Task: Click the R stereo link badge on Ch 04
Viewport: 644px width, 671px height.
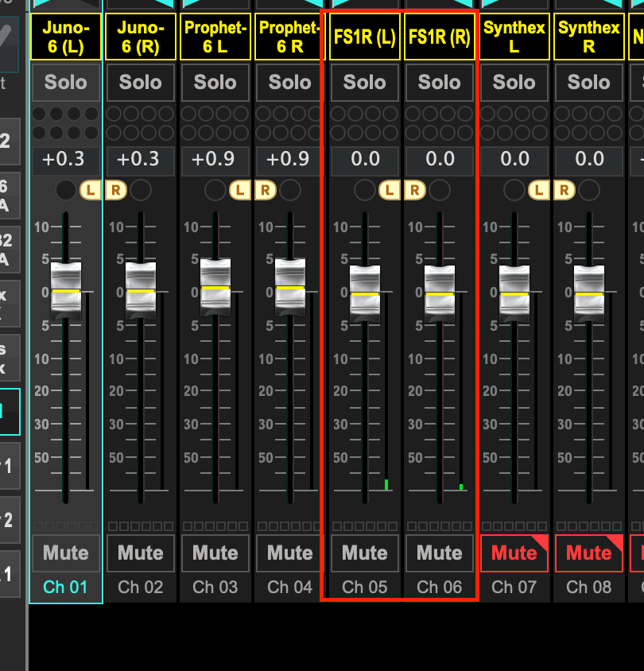Action: point(266,190)
